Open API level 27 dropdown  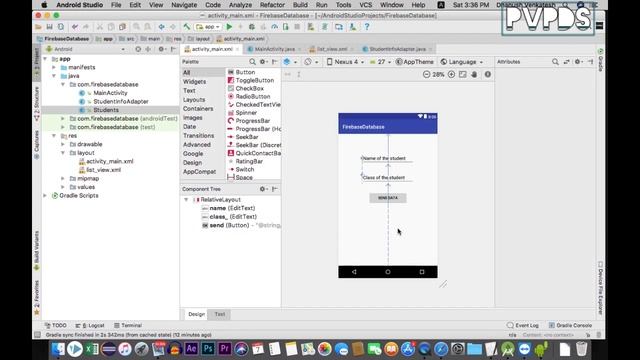click(380, 62)
